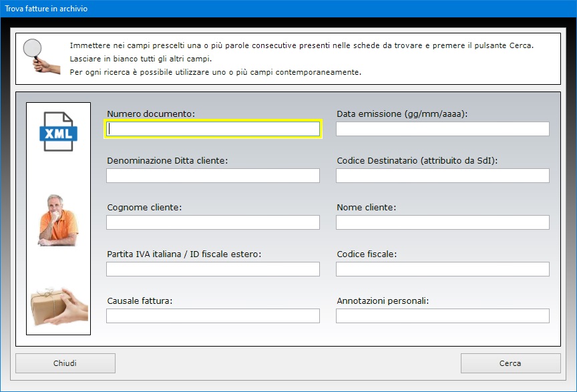This screenshot has width=577, height=392.
Task: Click the hands holding package icon
Action: tap(58, 305)
